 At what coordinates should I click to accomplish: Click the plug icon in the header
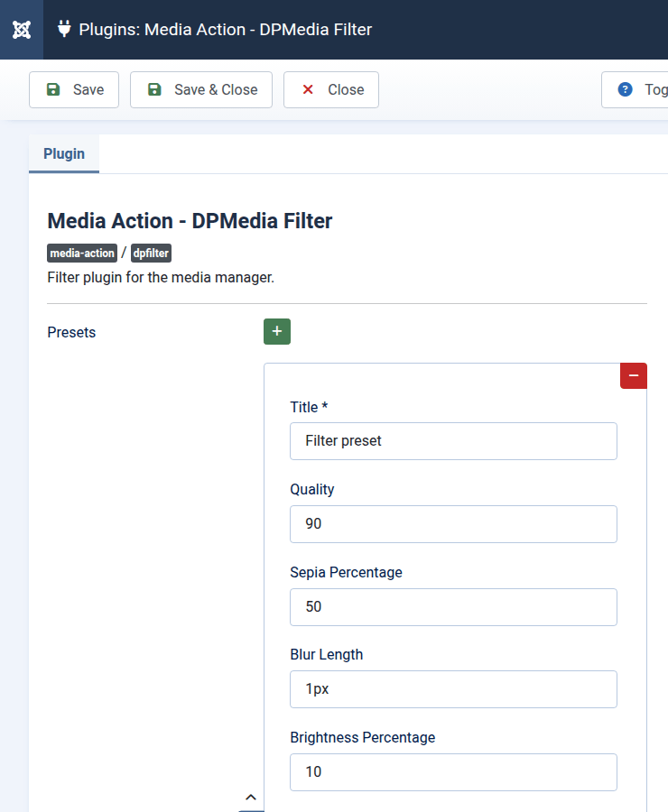[64, 29]
